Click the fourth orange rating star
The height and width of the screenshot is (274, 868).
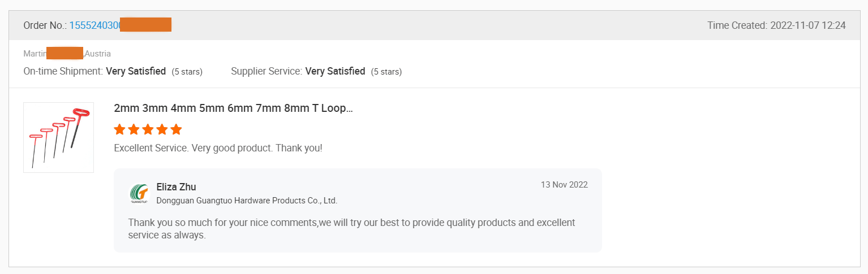click(x=162, y=129)
